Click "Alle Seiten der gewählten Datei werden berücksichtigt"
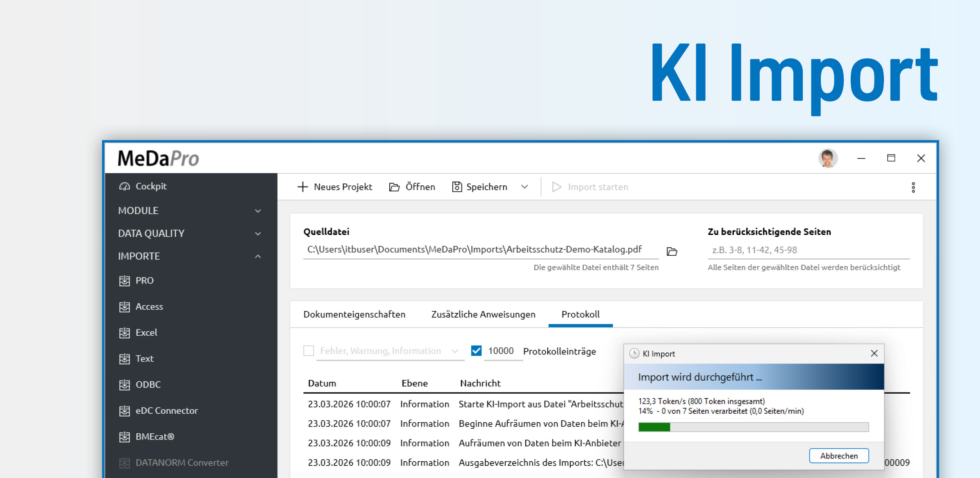The height and width of the screenshot is (478, 980). (804, 267)
